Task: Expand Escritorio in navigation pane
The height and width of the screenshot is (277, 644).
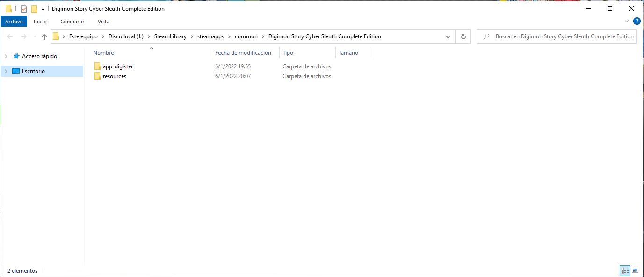Action: [6, 71]
